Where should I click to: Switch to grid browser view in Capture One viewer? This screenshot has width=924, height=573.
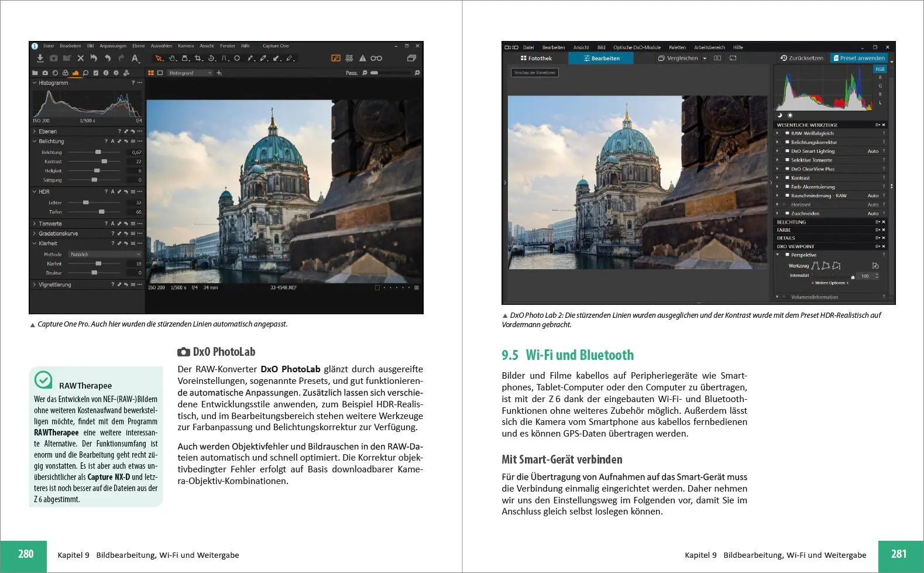click(151, 73)
